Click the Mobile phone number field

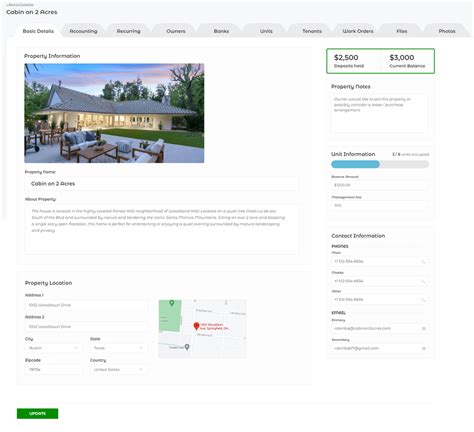coord(380,281)
